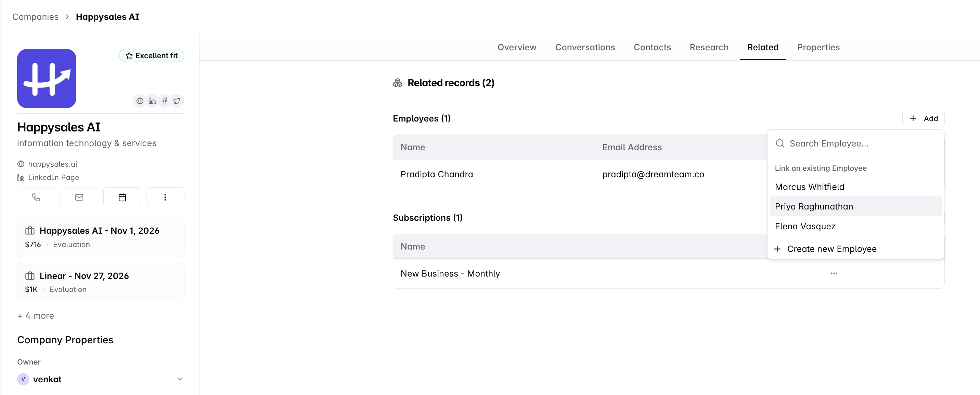
Task: Click the search magnifier icon in Employee dropdown
Action: pyautogui.click(x=780, y=143)
